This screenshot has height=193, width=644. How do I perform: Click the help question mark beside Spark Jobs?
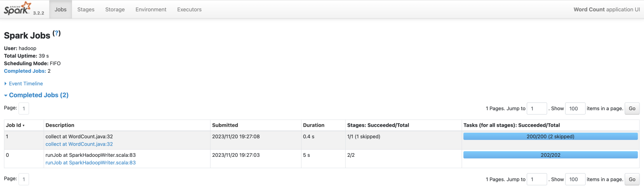(57, 33)
